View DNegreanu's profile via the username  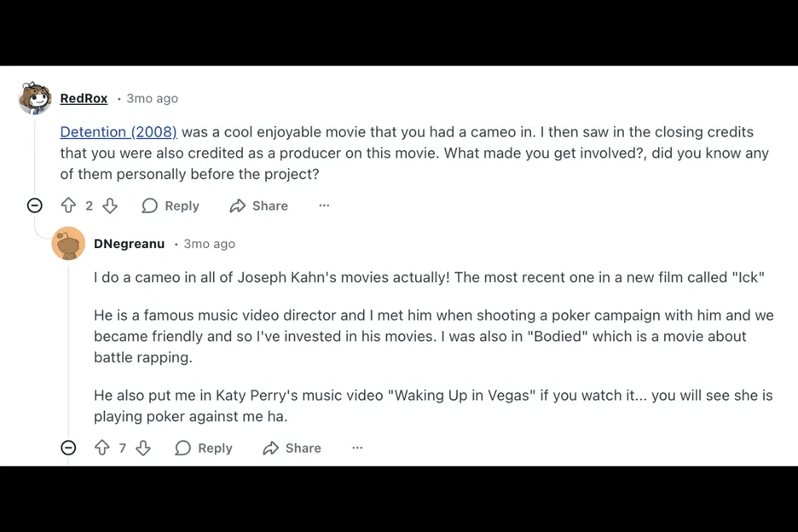pyautogui.click(x=129, y=244)
